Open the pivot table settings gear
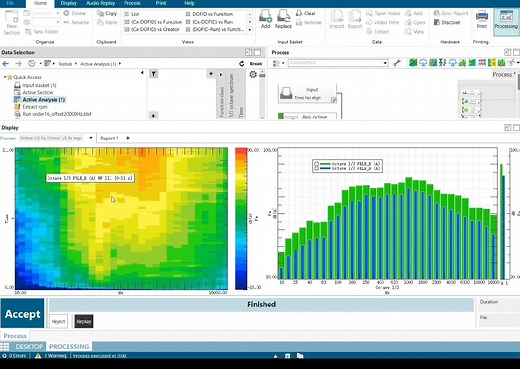Screen dimensions: 520x369 [253, 74]
